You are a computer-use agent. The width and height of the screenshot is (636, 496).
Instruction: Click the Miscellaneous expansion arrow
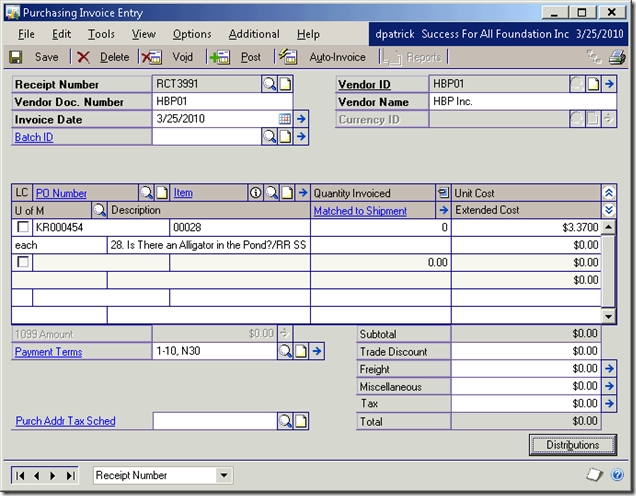609,386
